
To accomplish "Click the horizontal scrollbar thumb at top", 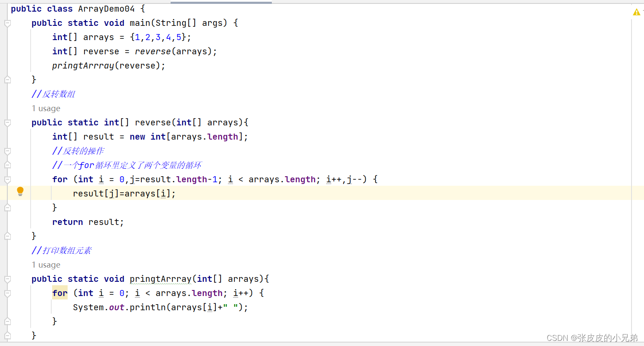I will pyautogui.click(x=221, y=2).
